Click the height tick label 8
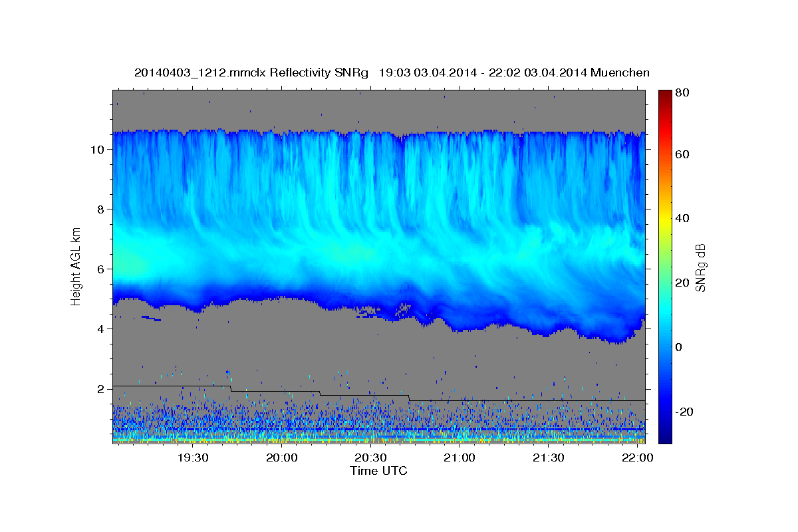This screenshot has height=532, width=798. pyautogui.click(x=101, y=209)
